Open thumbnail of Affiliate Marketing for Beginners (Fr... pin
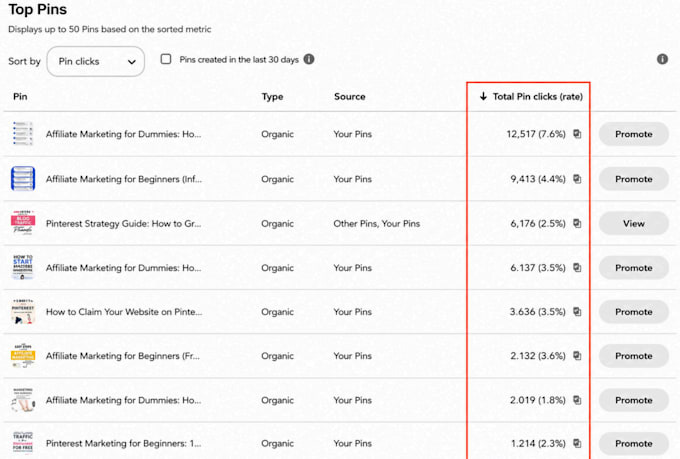The width and height of the screenshot is (680, 459). coord(23,356)
